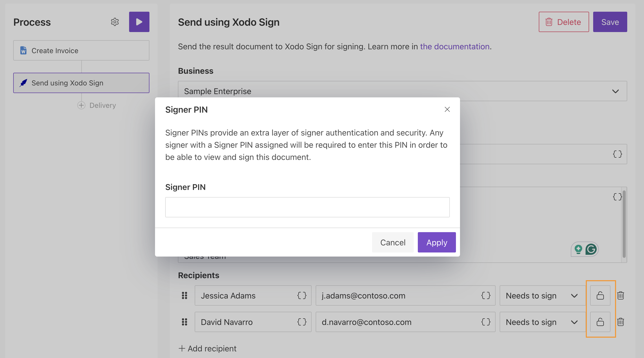Click the Word document icon on Create Invoice

[23, 50]
